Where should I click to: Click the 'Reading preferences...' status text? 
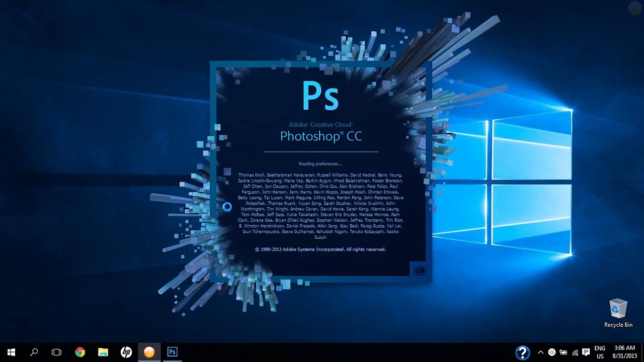(x=320, y=164)
